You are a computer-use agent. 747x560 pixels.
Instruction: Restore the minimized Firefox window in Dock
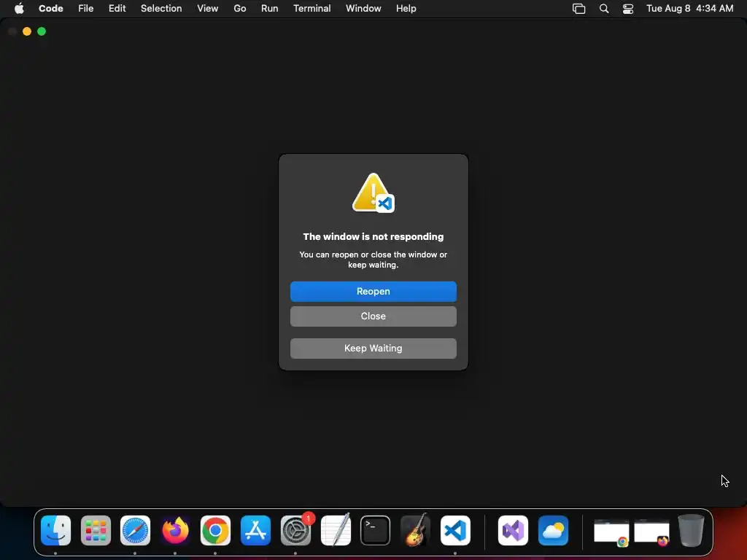click(x=651, y=533)
